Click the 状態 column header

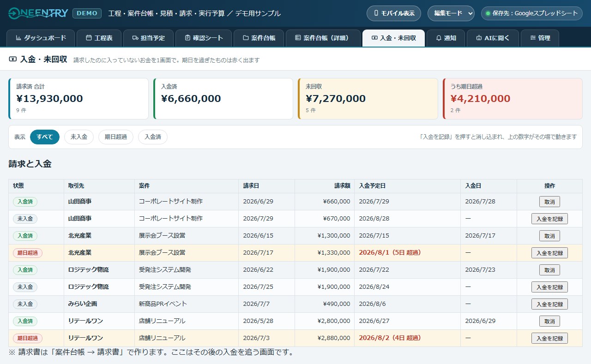[36, 186]
